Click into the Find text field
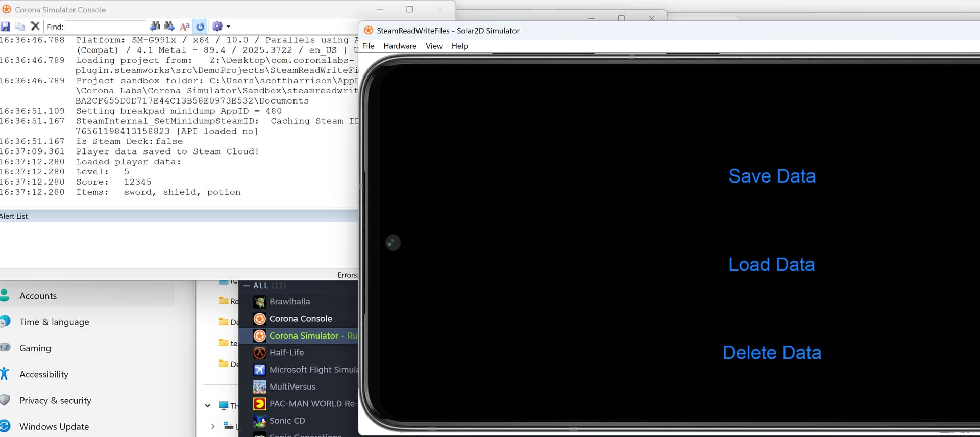The height and width of the screenshot is (437, 980). click(107, 27)
